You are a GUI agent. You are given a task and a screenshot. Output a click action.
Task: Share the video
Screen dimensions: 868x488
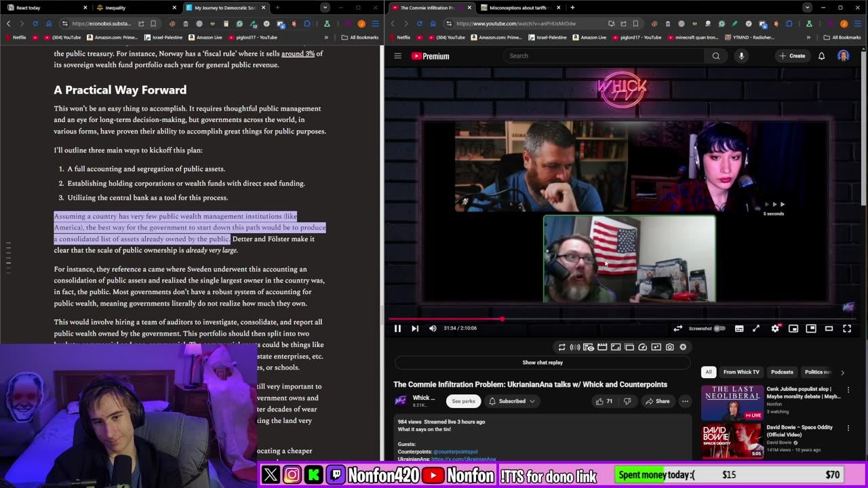(657, 401)
